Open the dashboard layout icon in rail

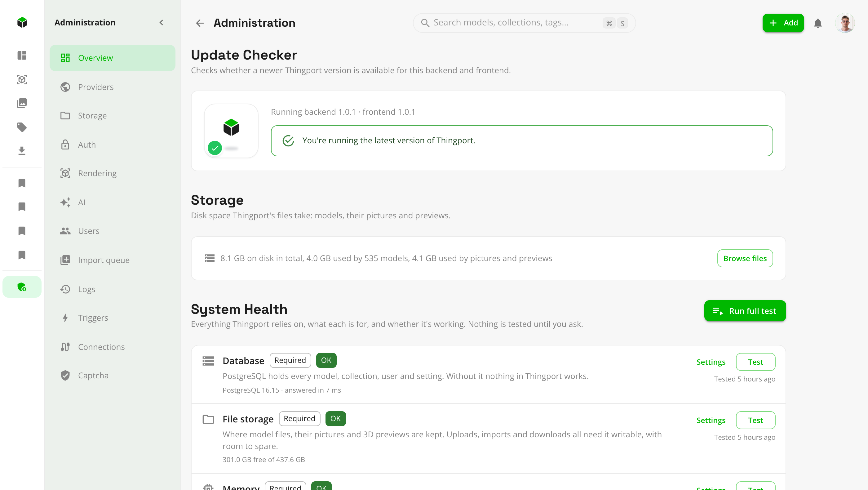[22, 55]
